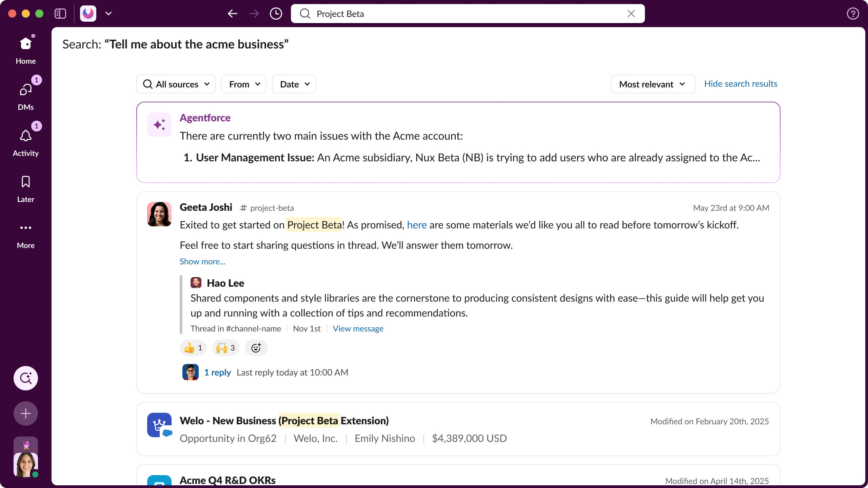Click May 23rd at 9:00 AM timestamp
This screenshot has width=868, height=488.
(x=731, y=208)
